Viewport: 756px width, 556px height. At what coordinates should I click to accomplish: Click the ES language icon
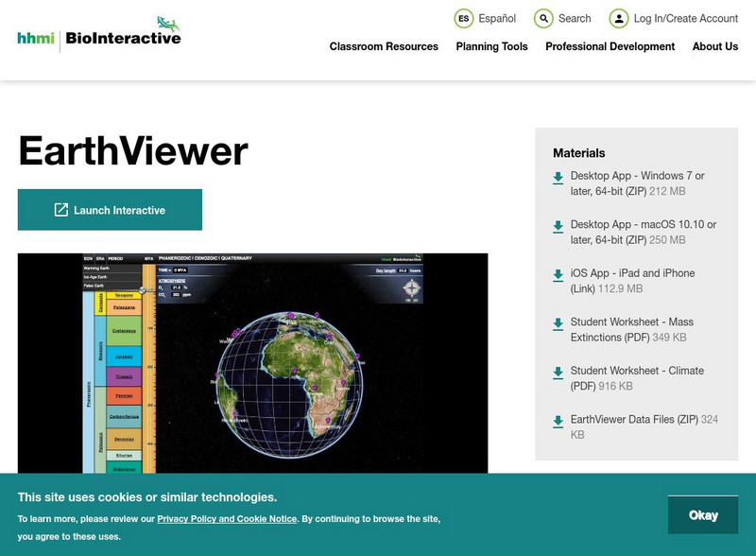click(x=463, y=19)
